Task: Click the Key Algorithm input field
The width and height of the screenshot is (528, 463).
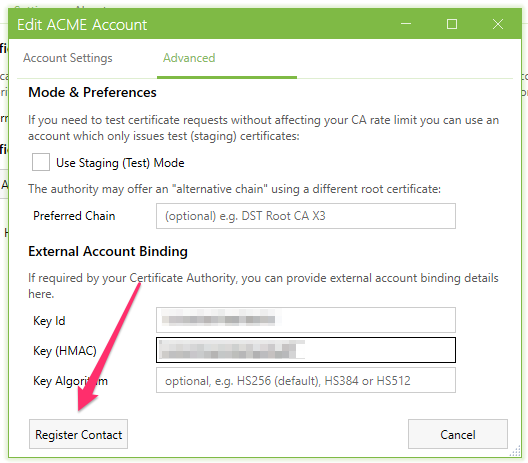Action: (306, 380)
